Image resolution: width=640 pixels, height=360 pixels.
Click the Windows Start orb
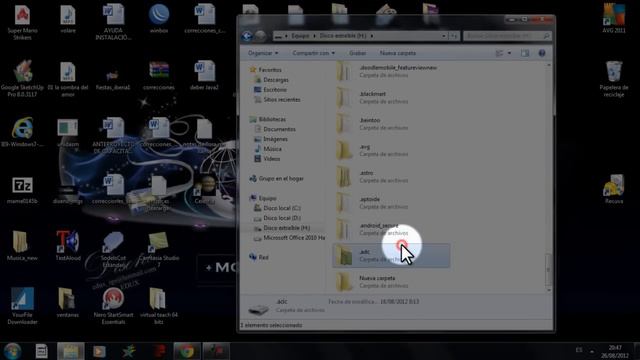(x=13, y=351)
